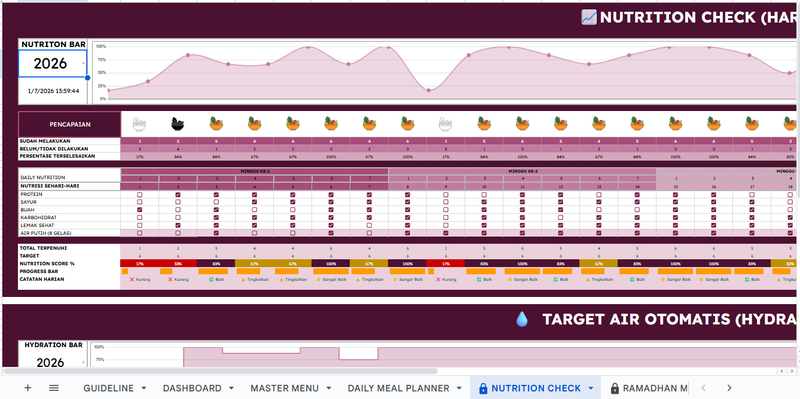Select the CATATAN HARIAN row label

coord(69,280)
